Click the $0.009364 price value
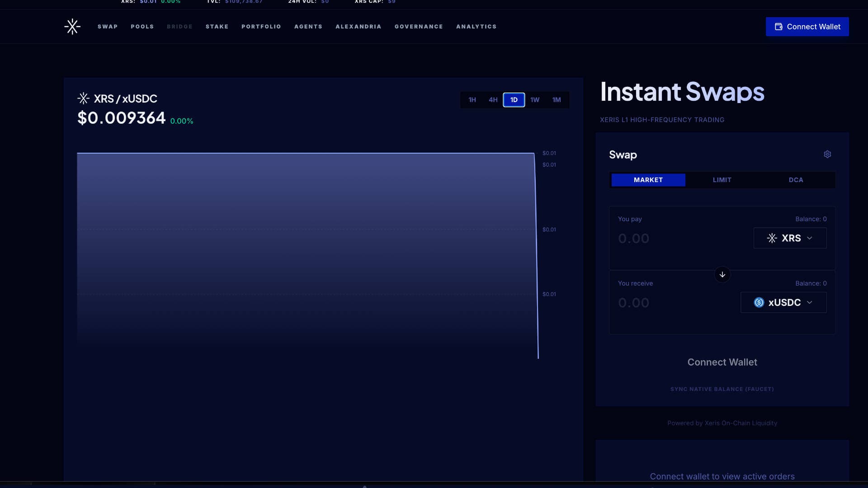868x488 pixels. (121, 118)
